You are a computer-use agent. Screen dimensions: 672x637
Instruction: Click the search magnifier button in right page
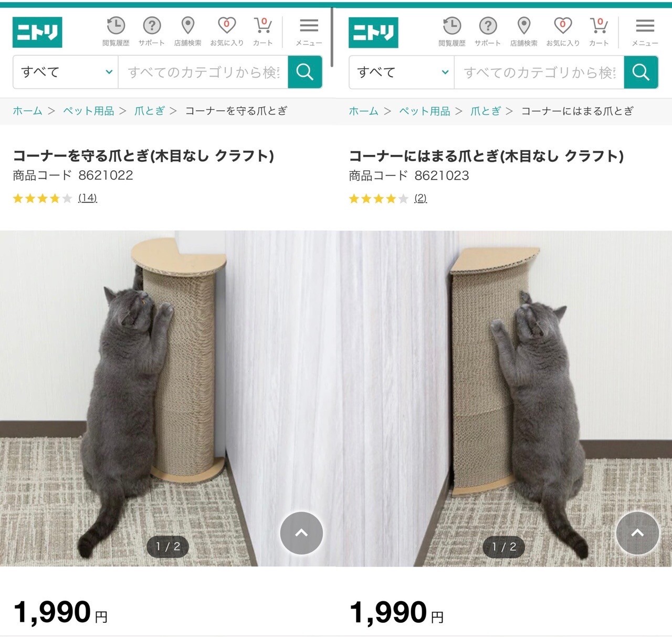pos(641,72)
